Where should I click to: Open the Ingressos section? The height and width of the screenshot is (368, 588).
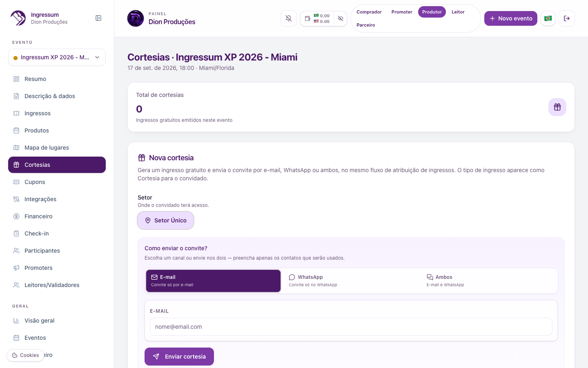57,113
